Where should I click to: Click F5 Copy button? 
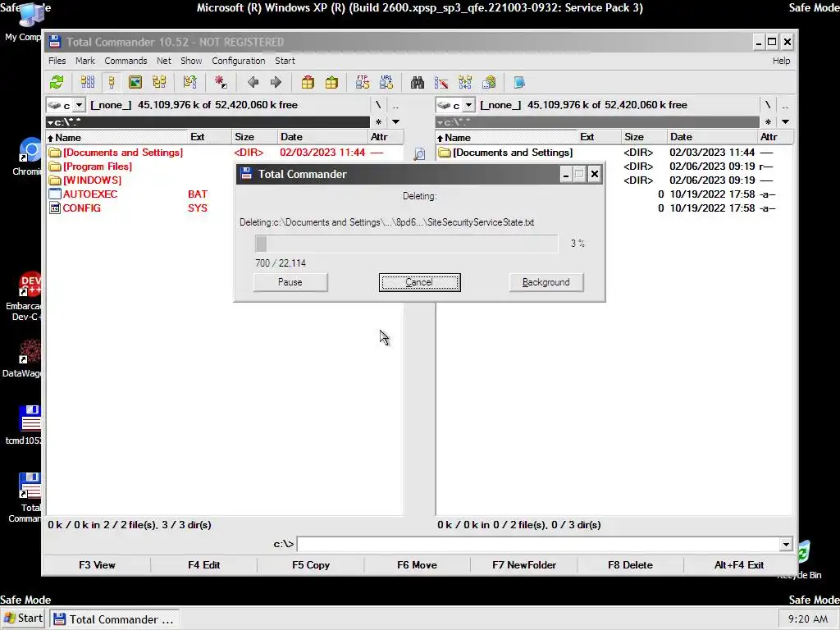coord(311,565)
